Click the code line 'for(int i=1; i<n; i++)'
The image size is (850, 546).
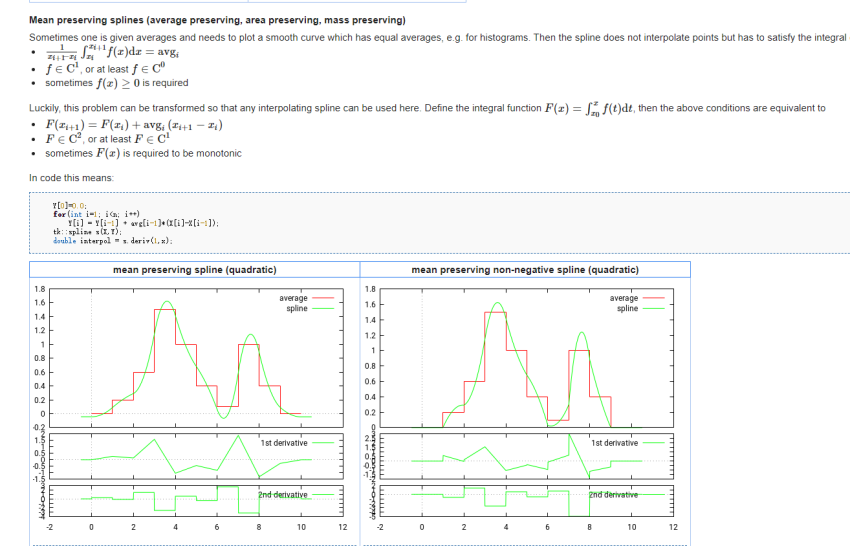pyautogui.click(x=96, y=214)
